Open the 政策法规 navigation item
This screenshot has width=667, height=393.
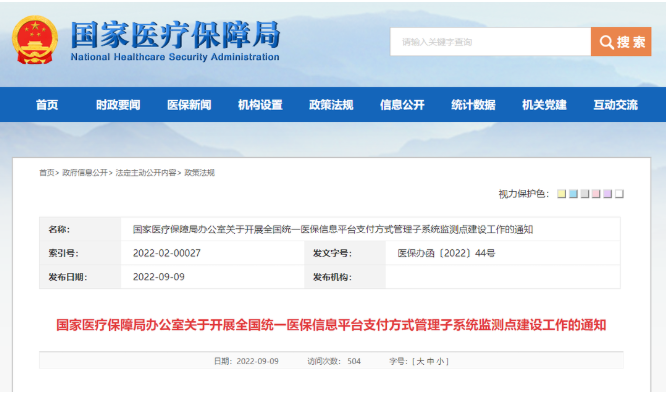tap(331, 105)
